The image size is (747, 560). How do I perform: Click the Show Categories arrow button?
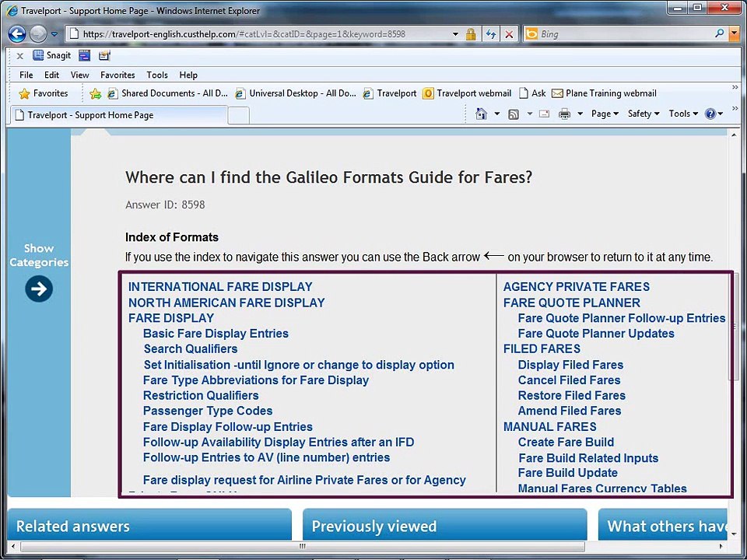click(39, 289)
